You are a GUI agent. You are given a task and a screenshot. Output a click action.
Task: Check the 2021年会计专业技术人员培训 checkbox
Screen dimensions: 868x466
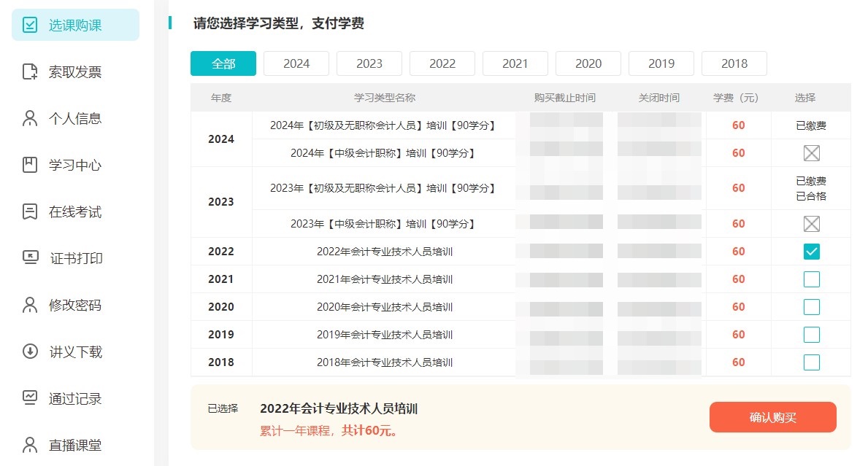coord(811,279)
